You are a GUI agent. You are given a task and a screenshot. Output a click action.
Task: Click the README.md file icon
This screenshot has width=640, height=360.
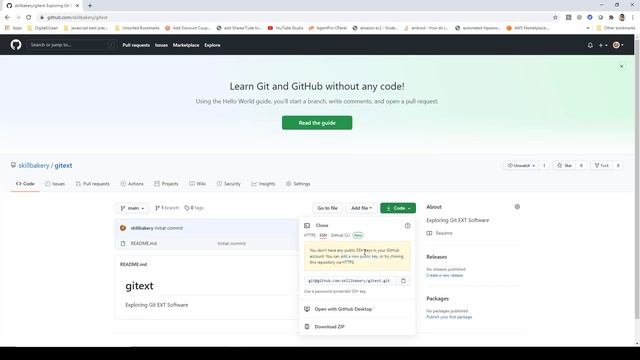pos(123,243)
